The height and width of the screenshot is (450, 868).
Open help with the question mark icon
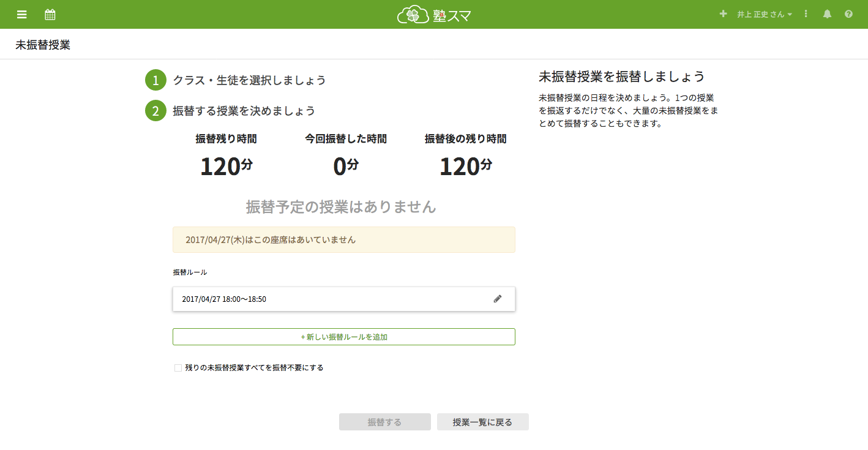tap(848, 14)
